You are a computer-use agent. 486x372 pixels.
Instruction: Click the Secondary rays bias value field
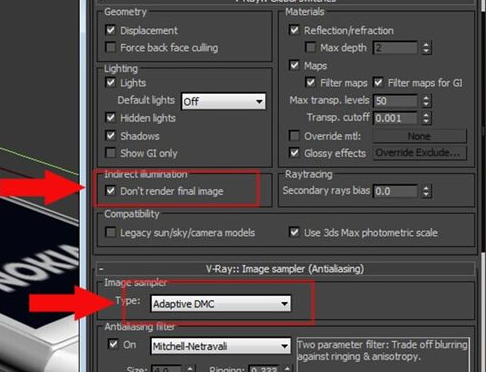pos(395,191)
